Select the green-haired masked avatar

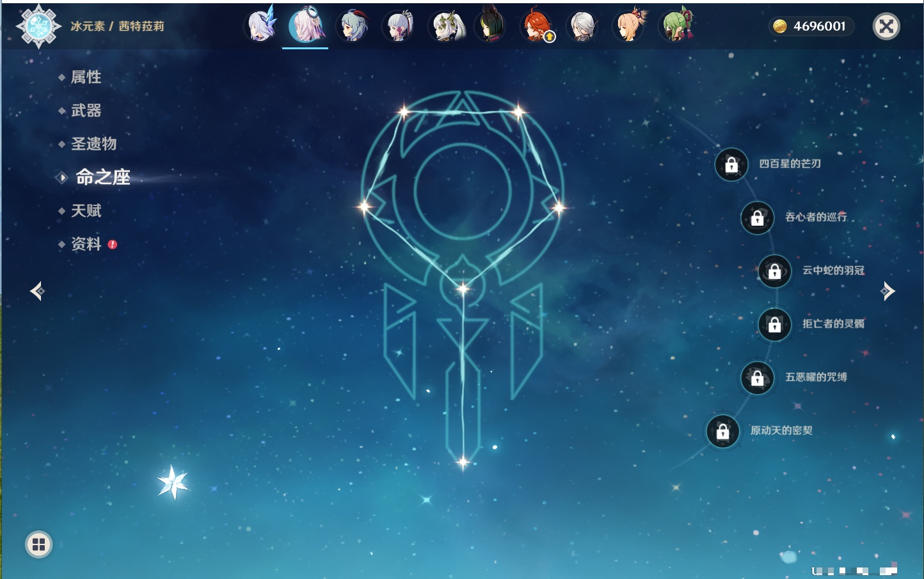pos(676,26)
